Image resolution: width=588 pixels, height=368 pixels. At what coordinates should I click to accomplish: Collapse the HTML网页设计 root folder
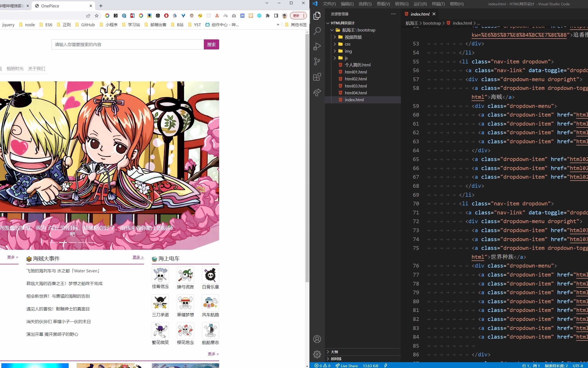[x=342, y=23]
